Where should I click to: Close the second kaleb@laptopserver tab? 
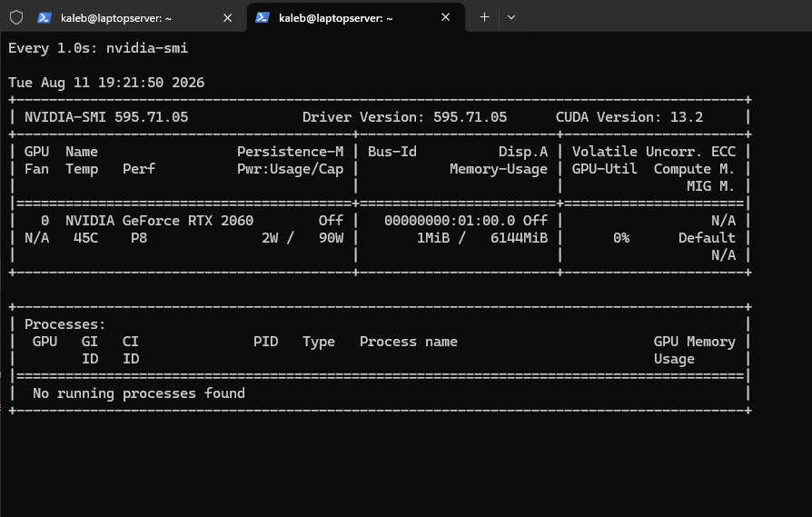click(x=445, y=17)
